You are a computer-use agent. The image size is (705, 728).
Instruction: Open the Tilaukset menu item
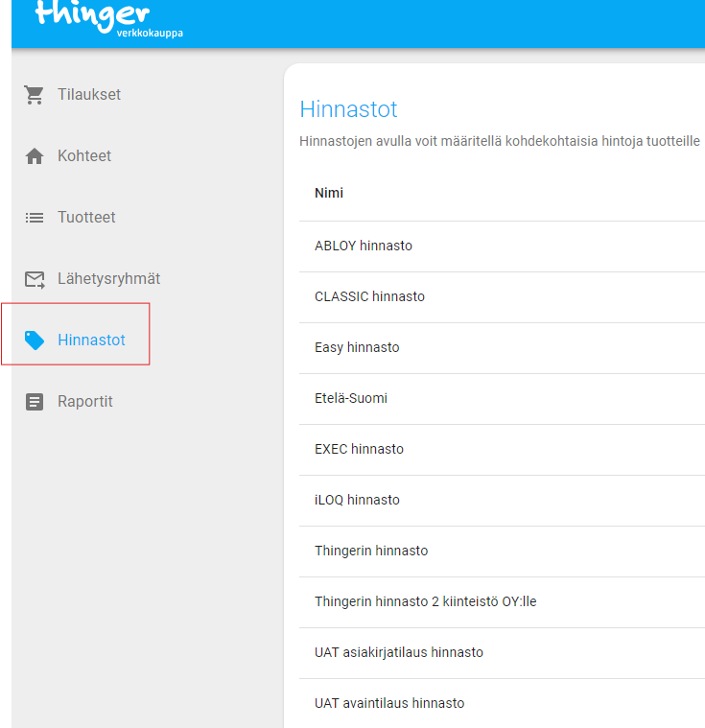89,95
